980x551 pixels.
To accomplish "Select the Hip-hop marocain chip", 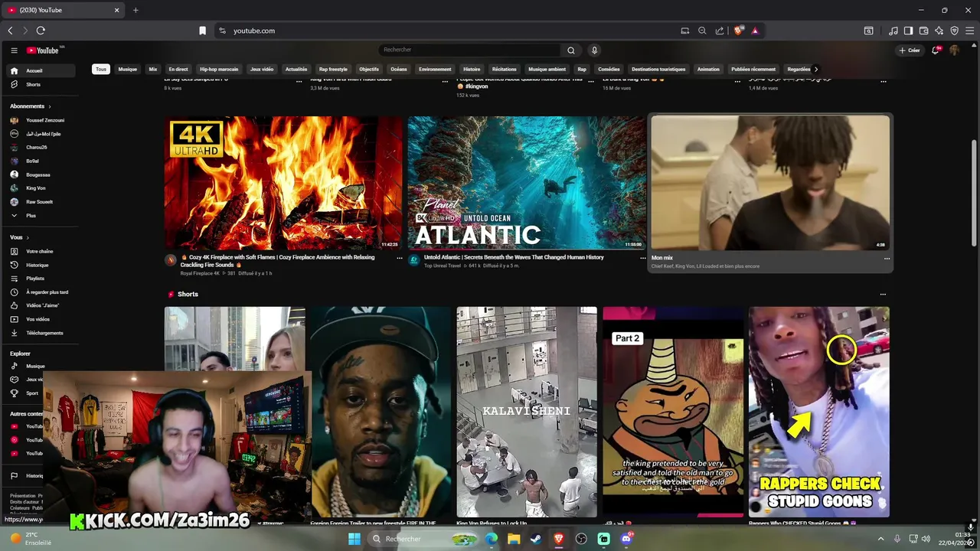I will [x=219, y=69].
